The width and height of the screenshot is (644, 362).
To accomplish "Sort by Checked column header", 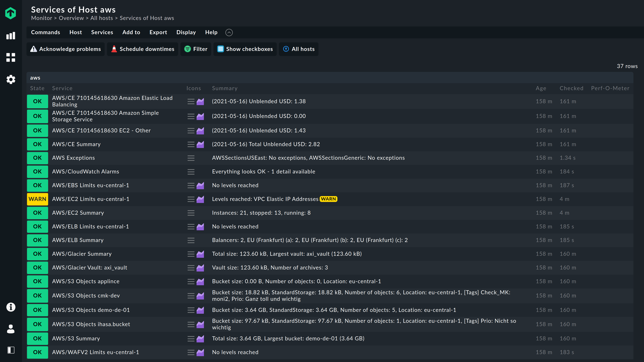I will coord(572,88).
